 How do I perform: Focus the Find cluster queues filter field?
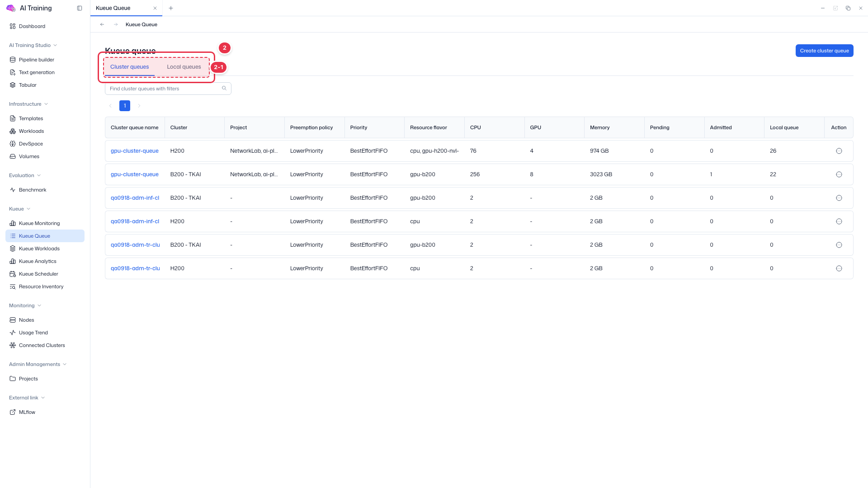tap(168, 89)
